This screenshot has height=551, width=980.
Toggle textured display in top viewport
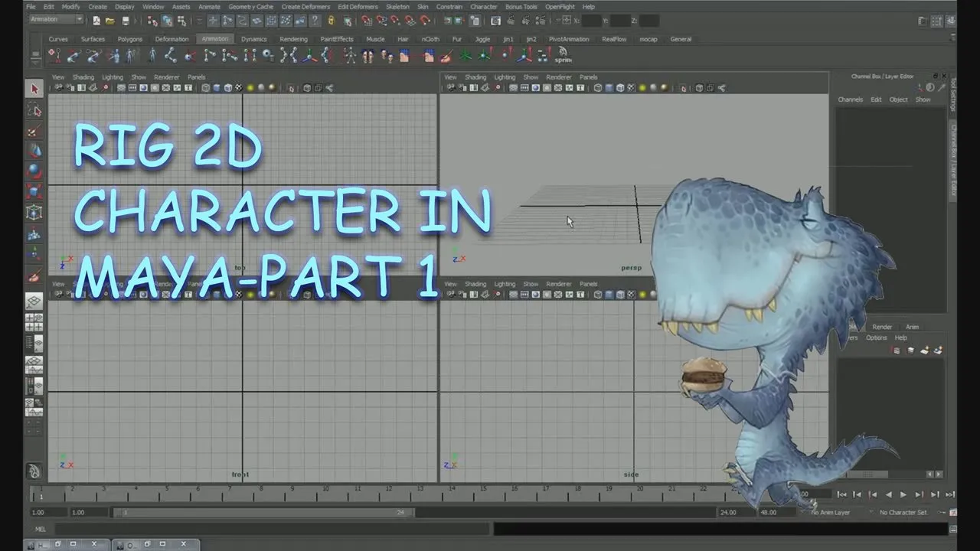point(239,88)
